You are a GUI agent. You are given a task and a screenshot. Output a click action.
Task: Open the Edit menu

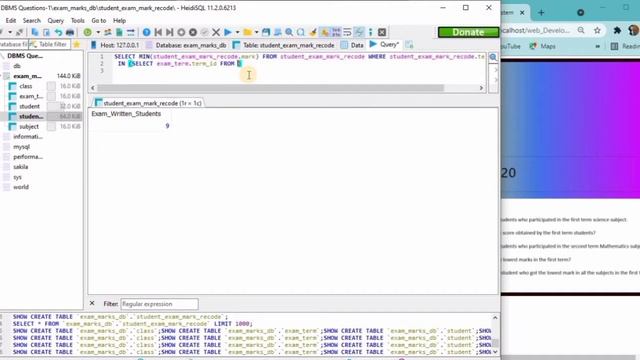pos(11,20)
